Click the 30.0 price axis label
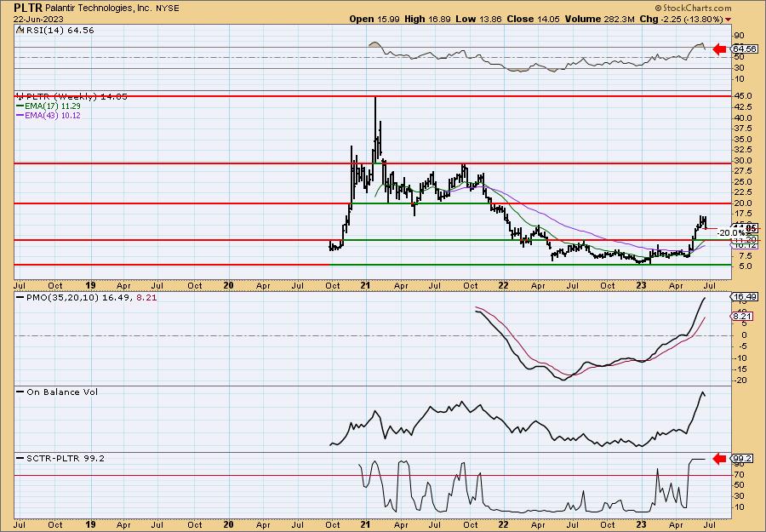 point(743,161)
